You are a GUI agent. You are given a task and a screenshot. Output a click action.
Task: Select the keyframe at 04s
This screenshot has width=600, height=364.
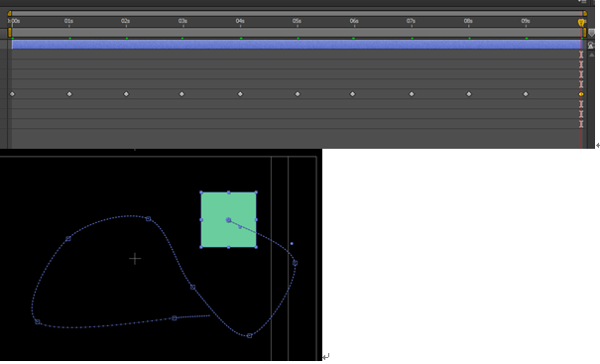point(240,94)
